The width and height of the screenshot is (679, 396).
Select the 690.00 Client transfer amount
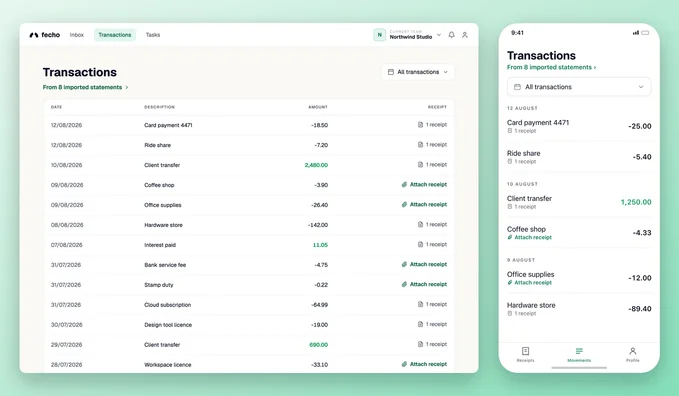318,345
